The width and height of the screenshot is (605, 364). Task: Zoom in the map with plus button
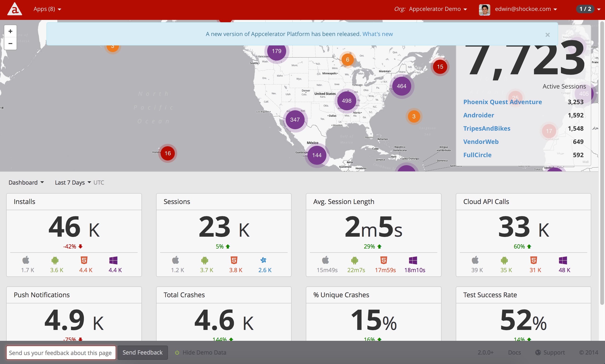coord(10,31)
